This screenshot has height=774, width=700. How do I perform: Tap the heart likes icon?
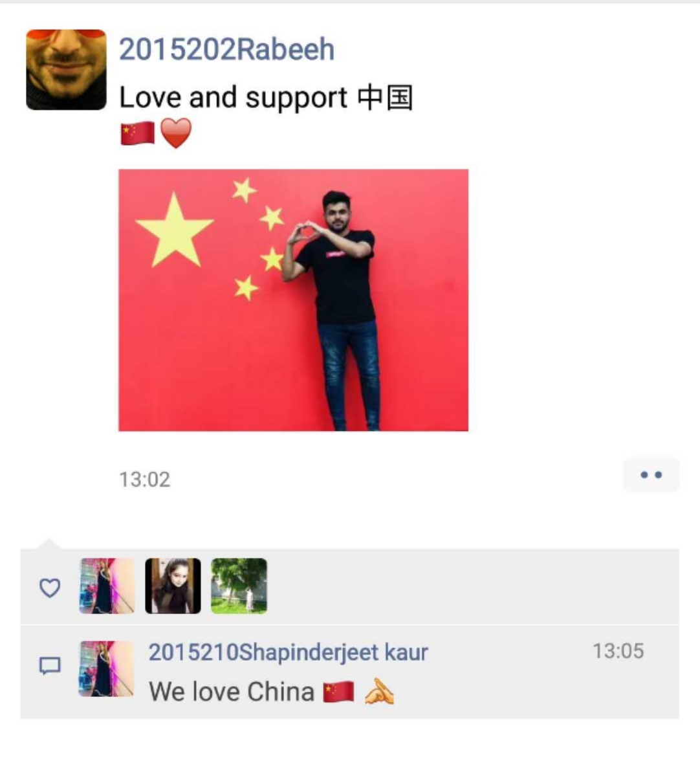point(50,588)
